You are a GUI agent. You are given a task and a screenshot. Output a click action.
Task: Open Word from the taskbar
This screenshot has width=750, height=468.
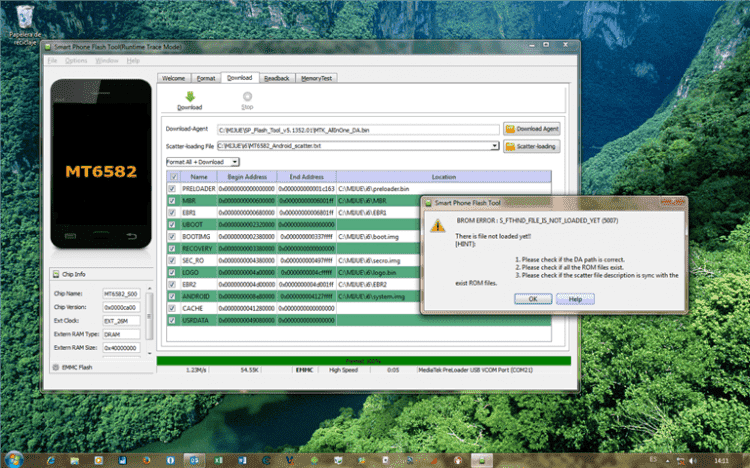pos(242,460)
